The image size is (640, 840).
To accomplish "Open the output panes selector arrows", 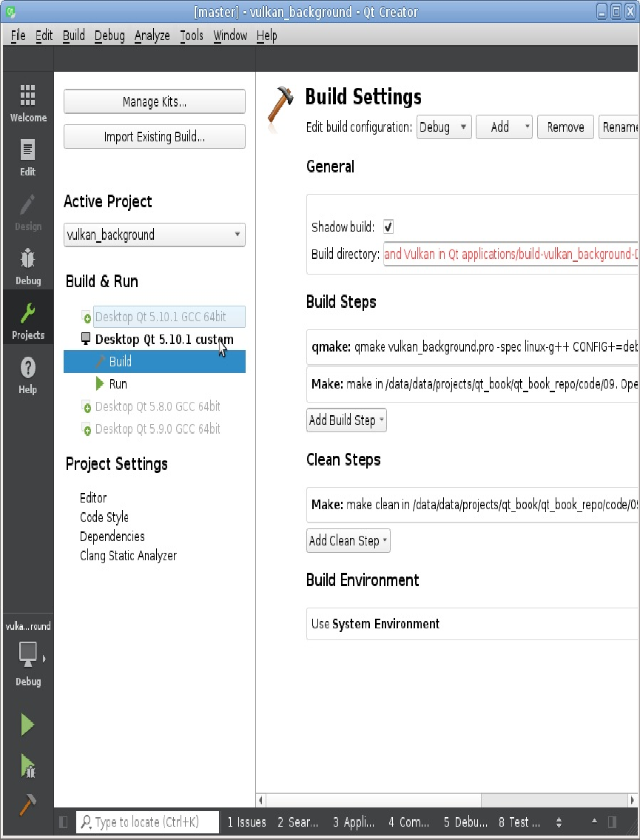I will [x=559, y=821].
